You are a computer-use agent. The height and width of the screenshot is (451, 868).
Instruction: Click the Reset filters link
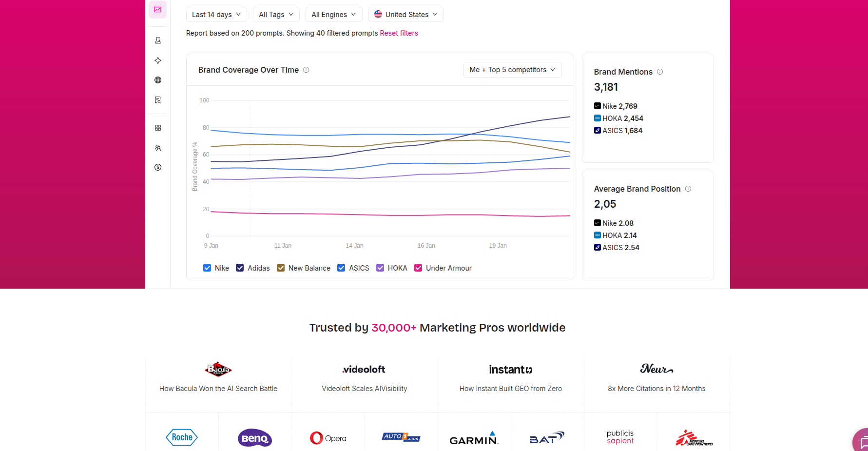pyautogui.click(x=399, y=33)
